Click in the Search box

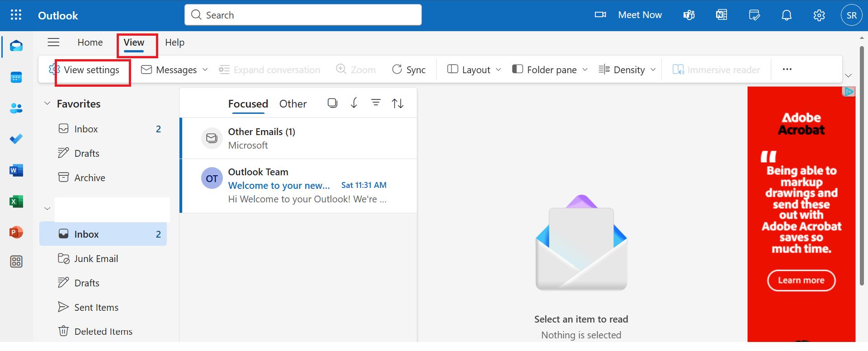[x=303, y=15]
